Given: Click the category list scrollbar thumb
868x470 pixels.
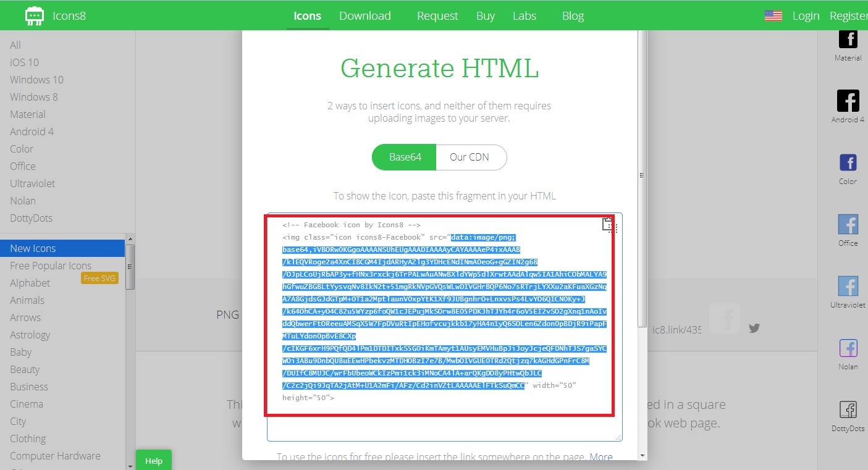Looking at the screenshot, I should (130, 267).
